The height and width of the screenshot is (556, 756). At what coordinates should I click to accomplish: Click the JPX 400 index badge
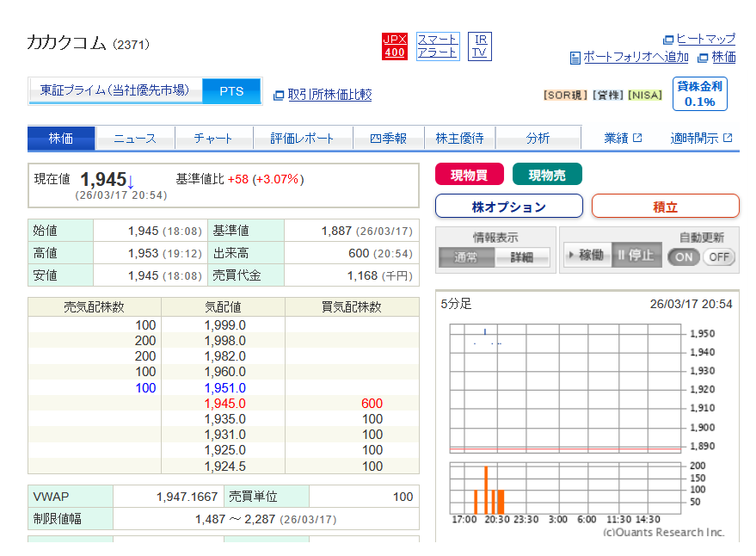pyautogui.click(x=394, y=46)
